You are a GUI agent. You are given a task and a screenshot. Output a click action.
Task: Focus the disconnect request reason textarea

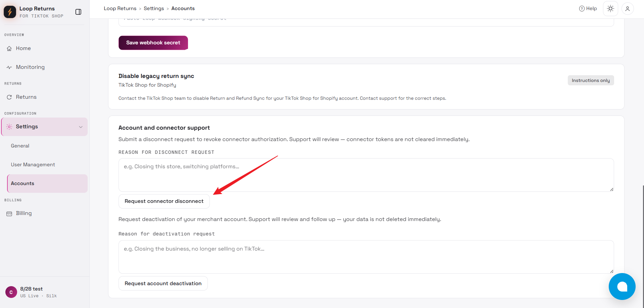(366, 175)
